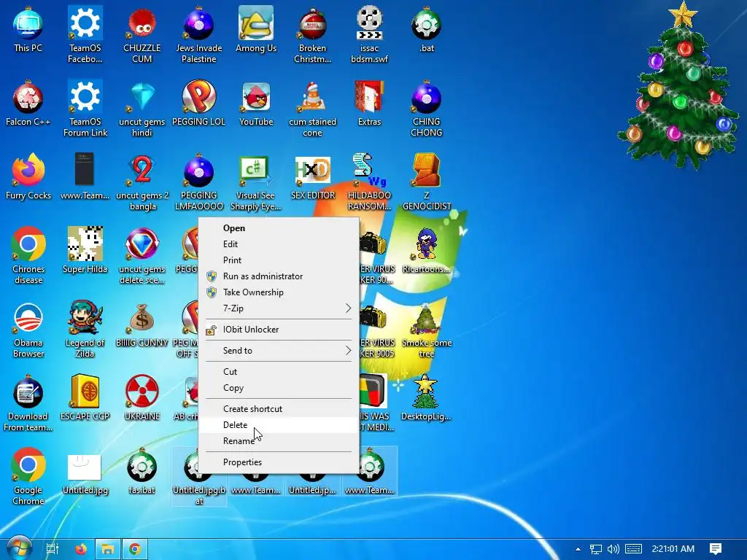
Task: Select the Smoke some tree icon
Action: tap(426, 330)
